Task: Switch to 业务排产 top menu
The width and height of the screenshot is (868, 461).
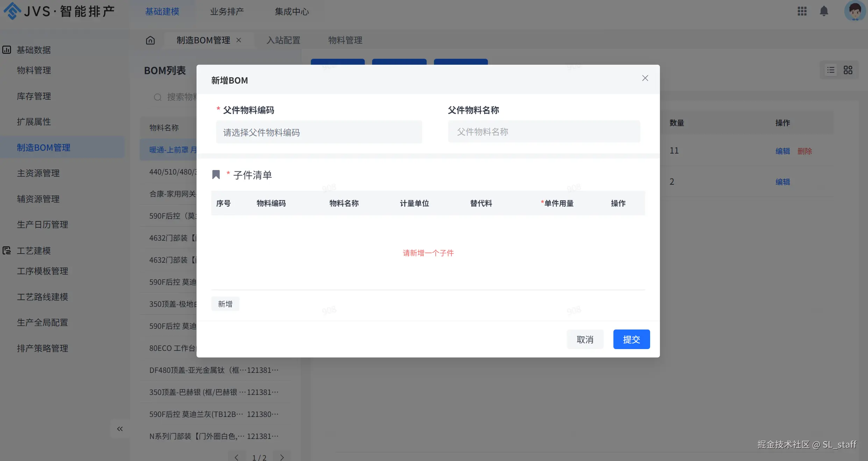Action: click(x=227, y=12)
